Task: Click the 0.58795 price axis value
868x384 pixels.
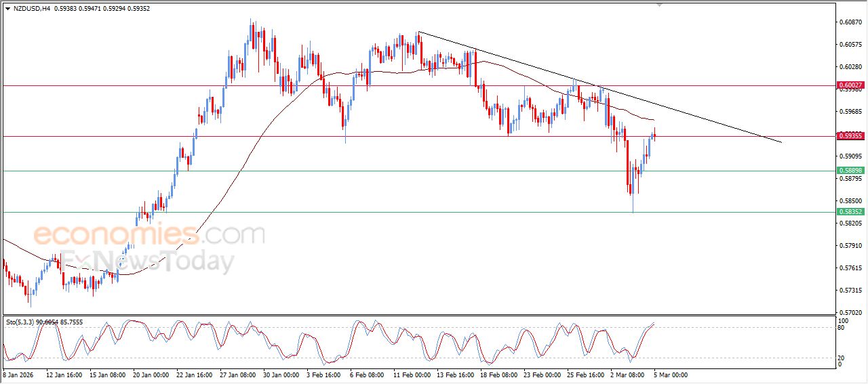Action: 850,179
